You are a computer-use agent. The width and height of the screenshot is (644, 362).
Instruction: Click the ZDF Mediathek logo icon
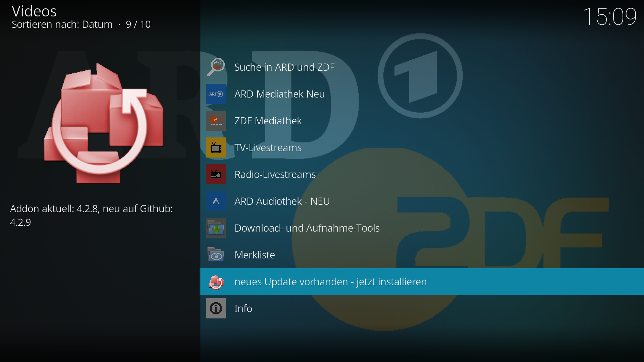216,121
